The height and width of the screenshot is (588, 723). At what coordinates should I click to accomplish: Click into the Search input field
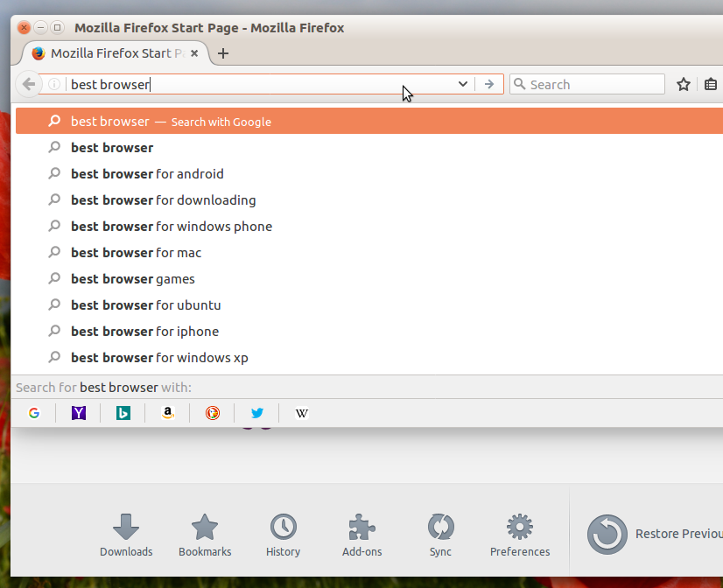click(587, 84)
